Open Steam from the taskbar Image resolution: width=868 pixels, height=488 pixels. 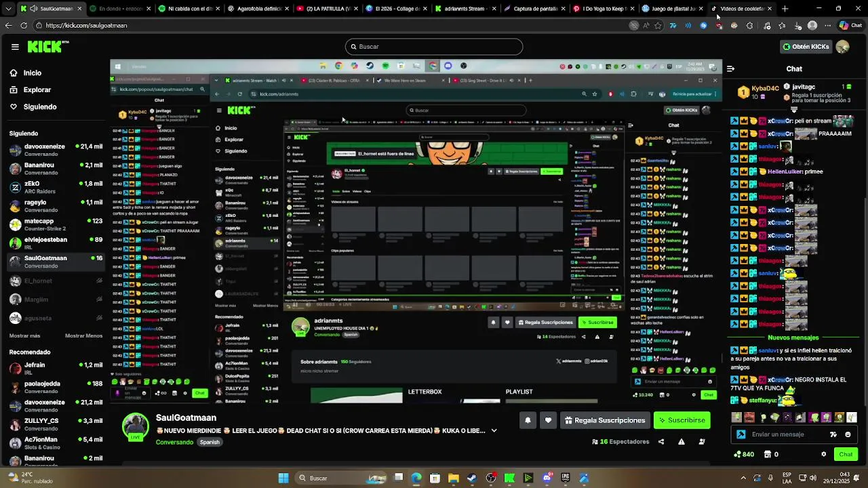pos(472,478)
